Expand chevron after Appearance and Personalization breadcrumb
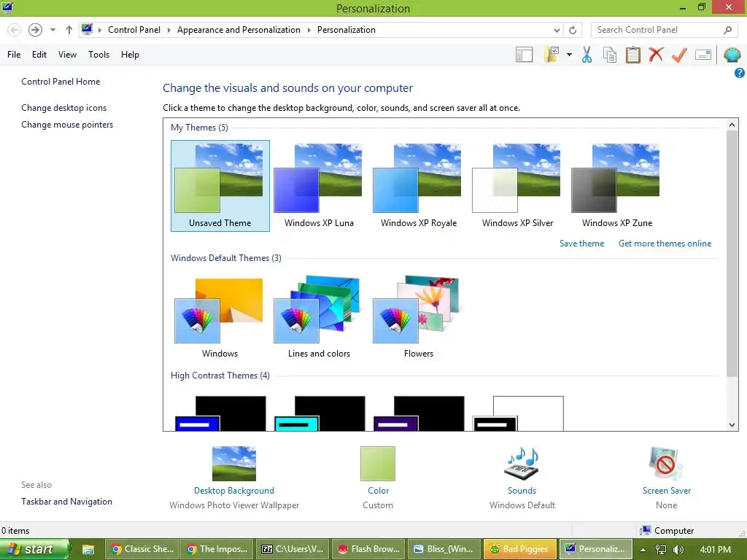The height and width of the screenshot is (560, 747). [x=309, y=30]
